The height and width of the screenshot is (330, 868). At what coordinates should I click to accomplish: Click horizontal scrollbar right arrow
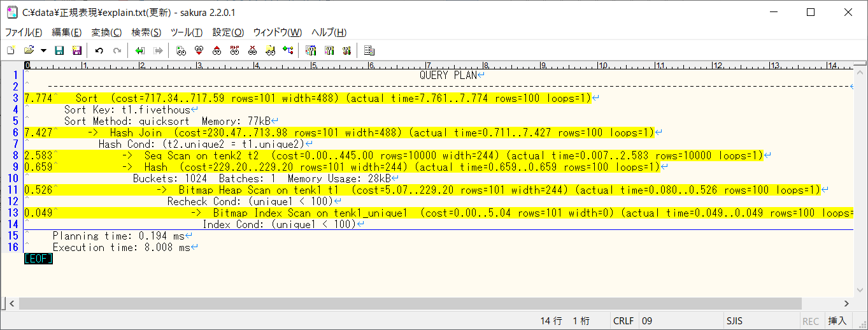(848, 304)
